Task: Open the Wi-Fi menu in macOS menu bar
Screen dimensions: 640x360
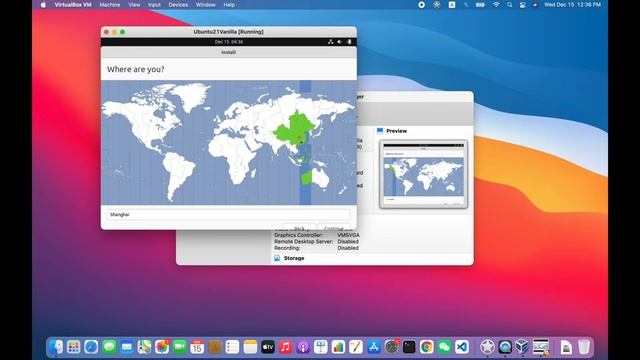Action: (496, 5)
